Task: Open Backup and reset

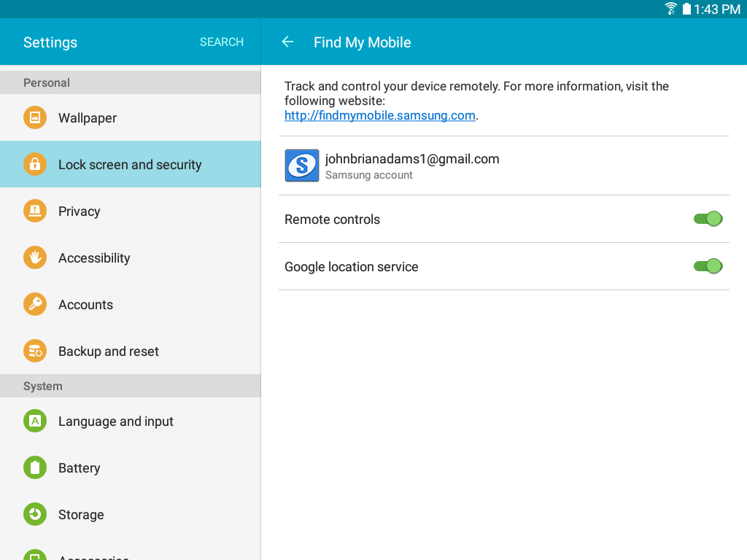Action: point(131,351)
